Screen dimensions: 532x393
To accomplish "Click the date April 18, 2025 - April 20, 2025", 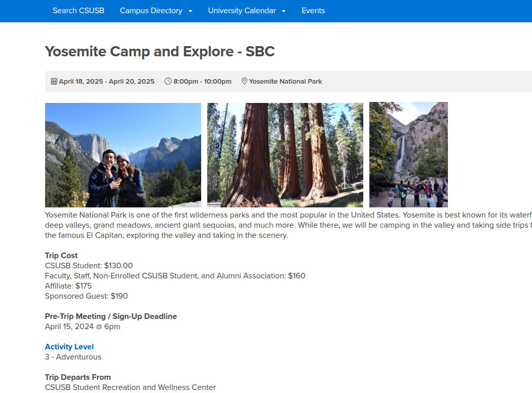I will point(106,82).
